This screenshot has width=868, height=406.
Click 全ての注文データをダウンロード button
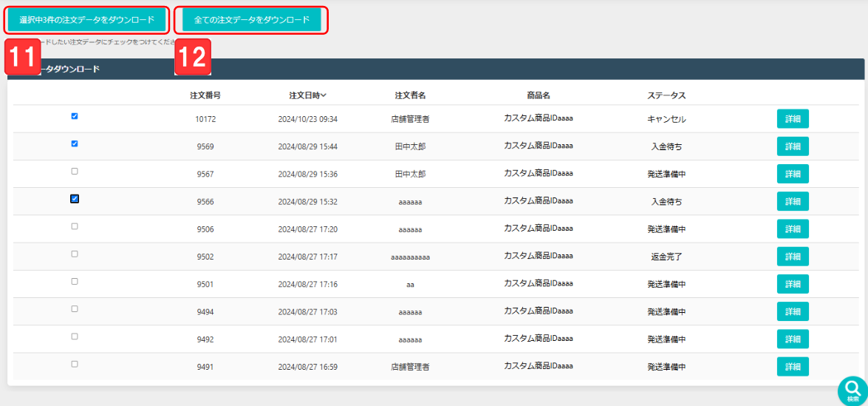click(252, 19)
